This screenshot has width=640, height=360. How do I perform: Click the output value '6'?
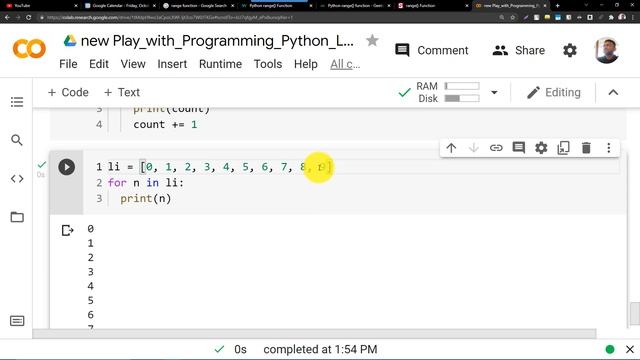[90, 315]
